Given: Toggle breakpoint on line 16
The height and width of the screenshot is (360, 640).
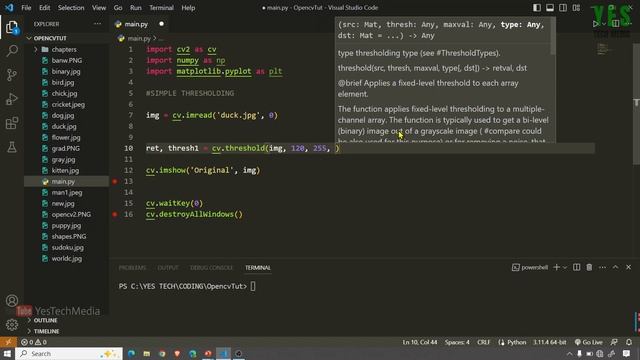Looking at the screenshot, I should [115, 214].
